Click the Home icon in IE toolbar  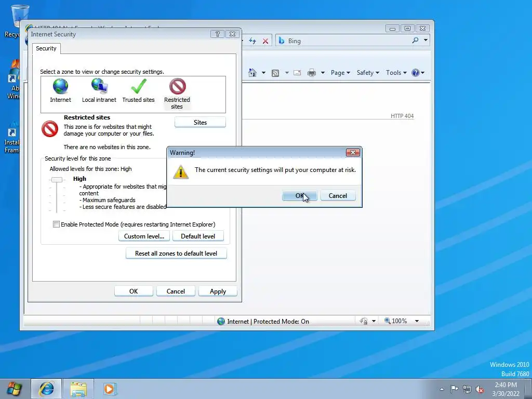pos(252,73)
